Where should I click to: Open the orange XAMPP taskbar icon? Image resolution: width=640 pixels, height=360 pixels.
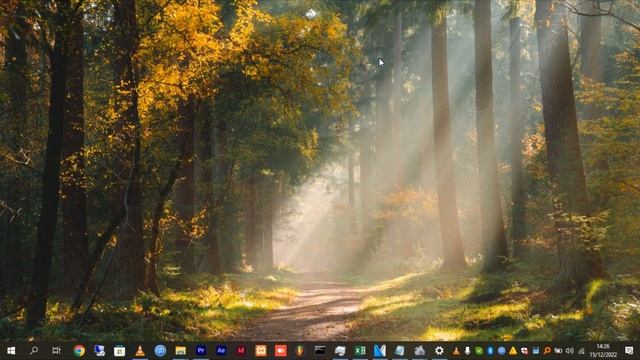261,351
